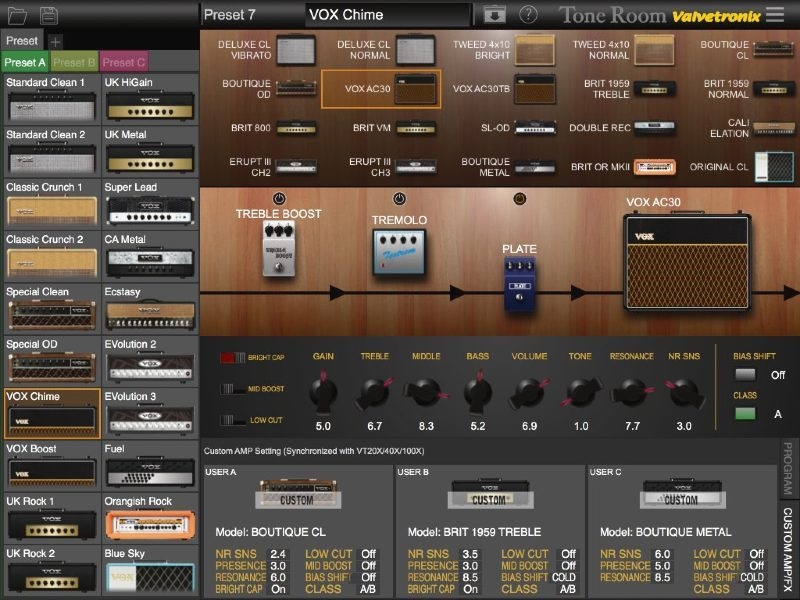Click the help question mark icon
The image size is (800, 600).
tap(529, 15)
